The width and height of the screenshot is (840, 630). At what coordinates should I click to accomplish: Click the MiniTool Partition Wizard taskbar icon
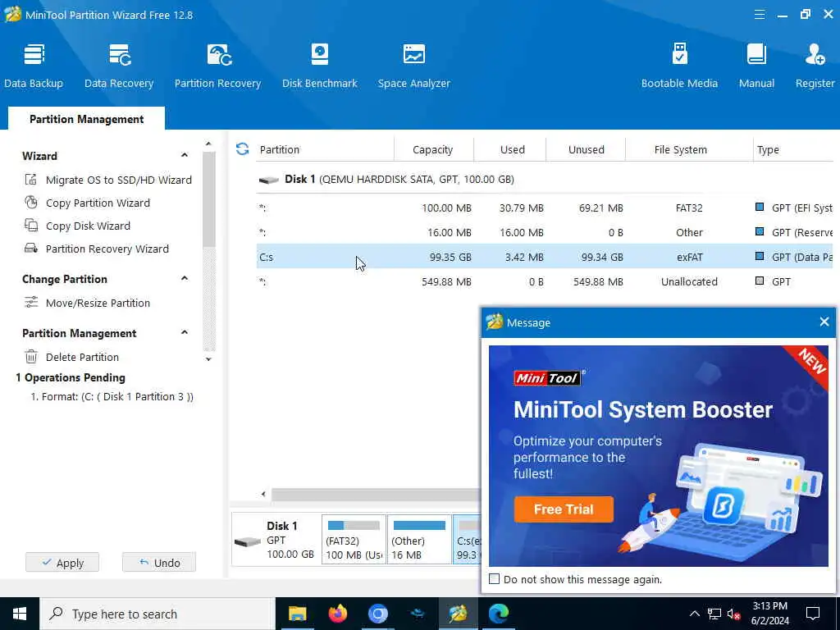point(458,614)
